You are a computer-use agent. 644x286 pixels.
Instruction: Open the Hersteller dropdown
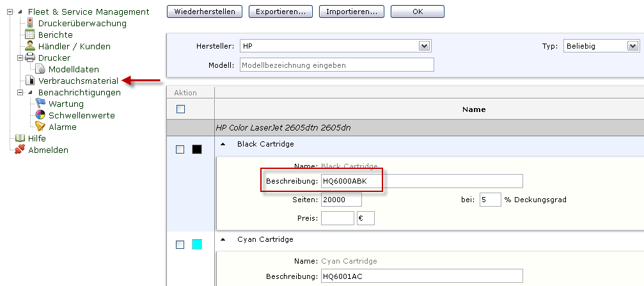(x=423, y=46)
